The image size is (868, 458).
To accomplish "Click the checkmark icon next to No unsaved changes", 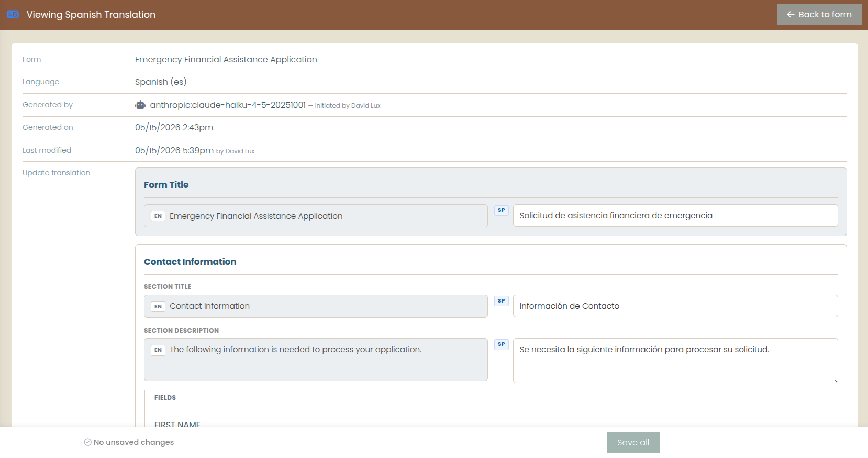I will [87, 442].
